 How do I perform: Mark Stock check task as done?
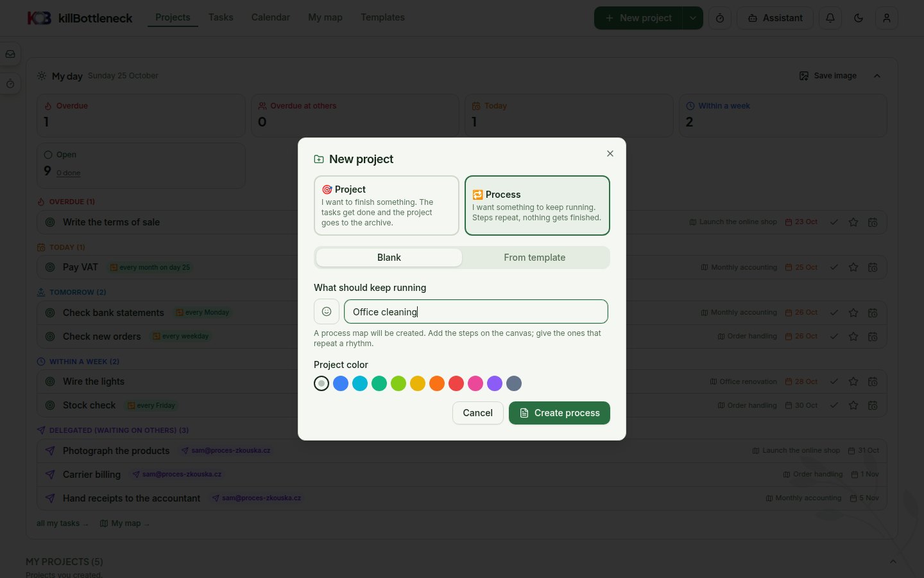[x=834, y=405]
